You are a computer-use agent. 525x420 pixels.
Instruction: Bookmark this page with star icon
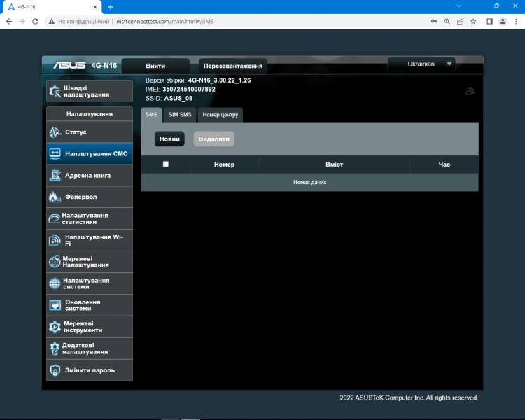[x=473, y=22]
